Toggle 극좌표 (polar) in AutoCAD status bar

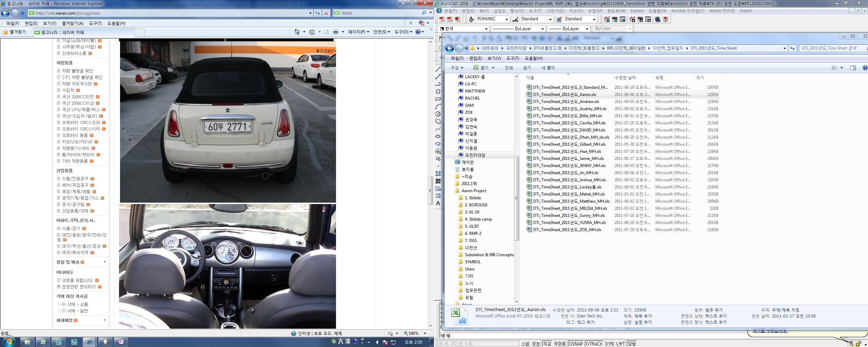[x=560, y=344]
